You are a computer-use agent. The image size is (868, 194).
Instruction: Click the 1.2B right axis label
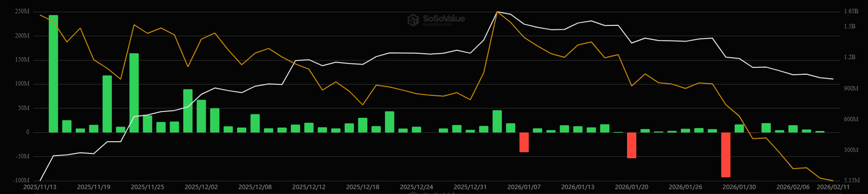849,57
